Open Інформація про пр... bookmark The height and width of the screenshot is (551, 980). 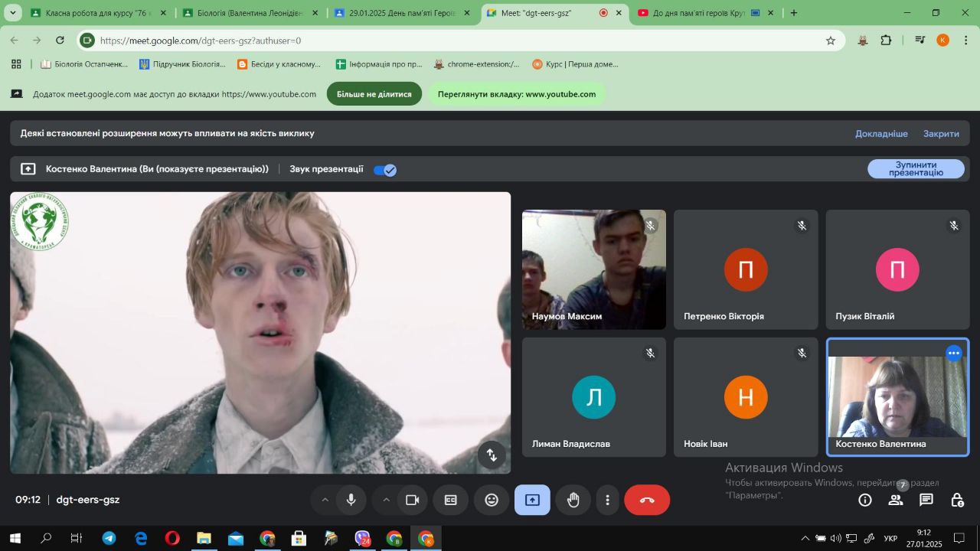point(379,64)
